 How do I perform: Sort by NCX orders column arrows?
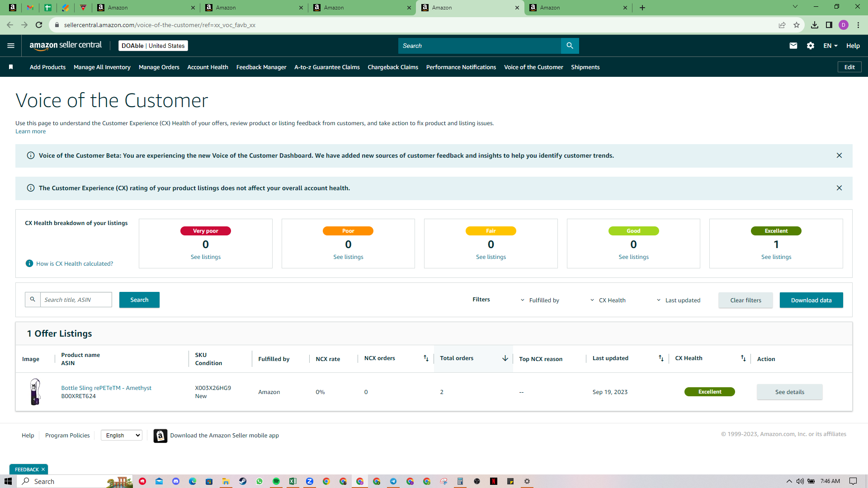[x=426, y=358]
